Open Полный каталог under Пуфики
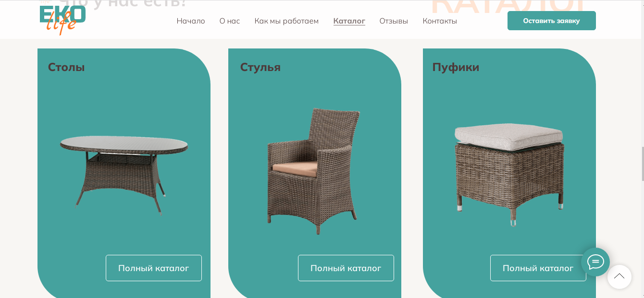The height and width of the screenshot is (298, 644). [x=538, y=268]
